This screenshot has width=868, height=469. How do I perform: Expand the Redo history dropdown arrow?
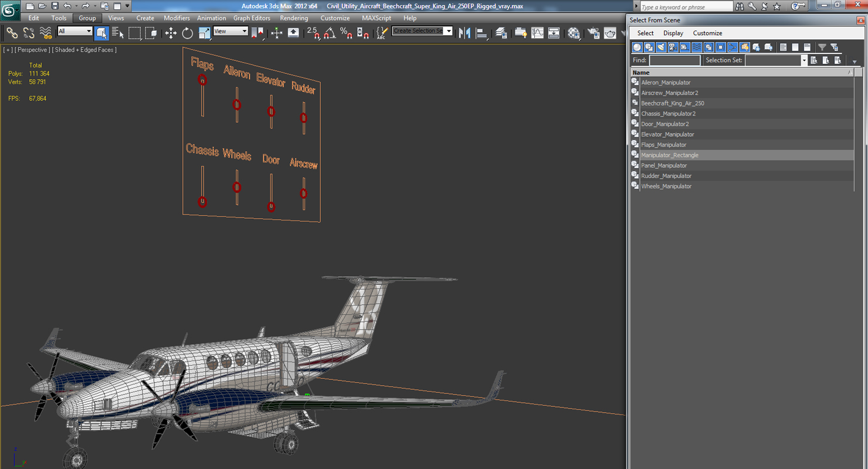tap(94, 6)
